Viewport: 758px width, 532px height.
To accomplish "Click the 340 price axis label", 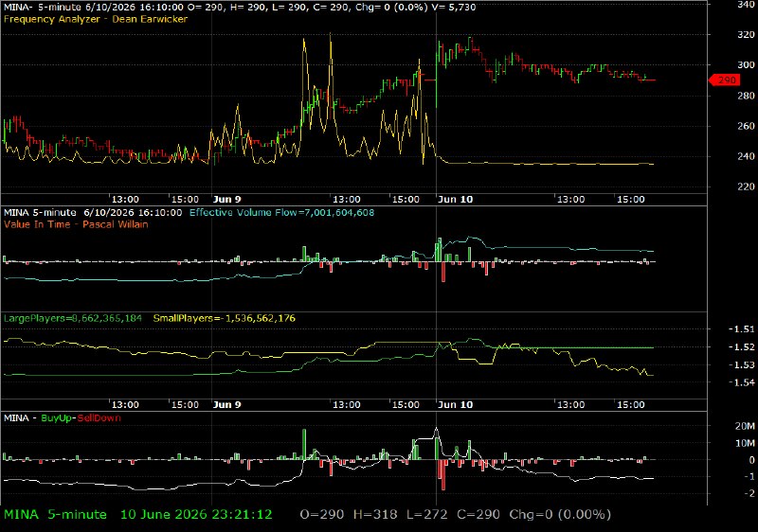I will click(x=746, y=5).
